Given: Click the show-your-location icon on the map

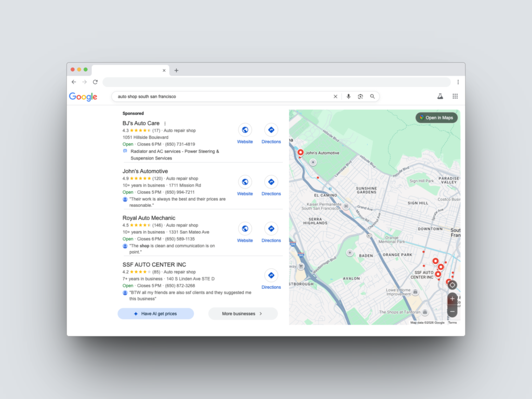Looking at the screenshot, I should pyautogui.click(x=451, y=285).
